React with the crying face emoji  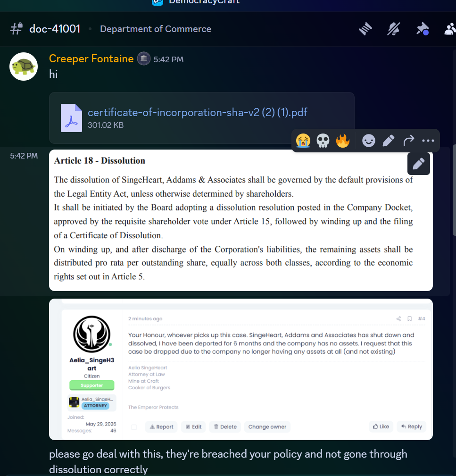click(303, 141)
